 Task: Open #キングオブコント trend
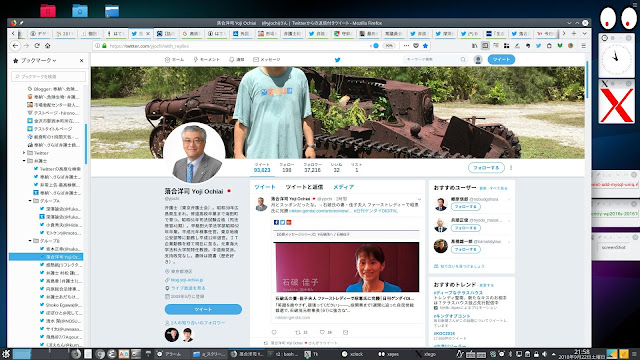click(x=452, y=316)
